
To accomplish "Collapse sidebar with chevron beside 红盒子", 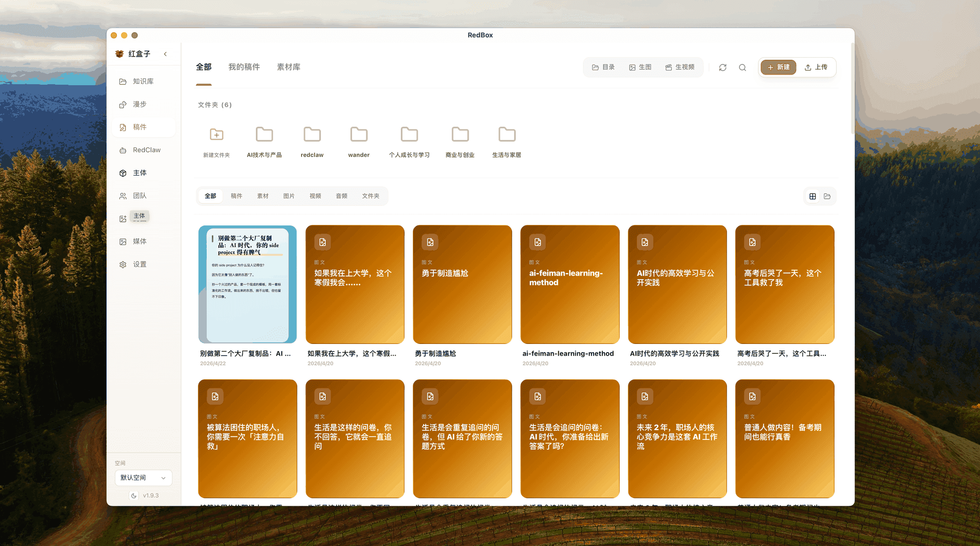I will (x=165, y=54).
